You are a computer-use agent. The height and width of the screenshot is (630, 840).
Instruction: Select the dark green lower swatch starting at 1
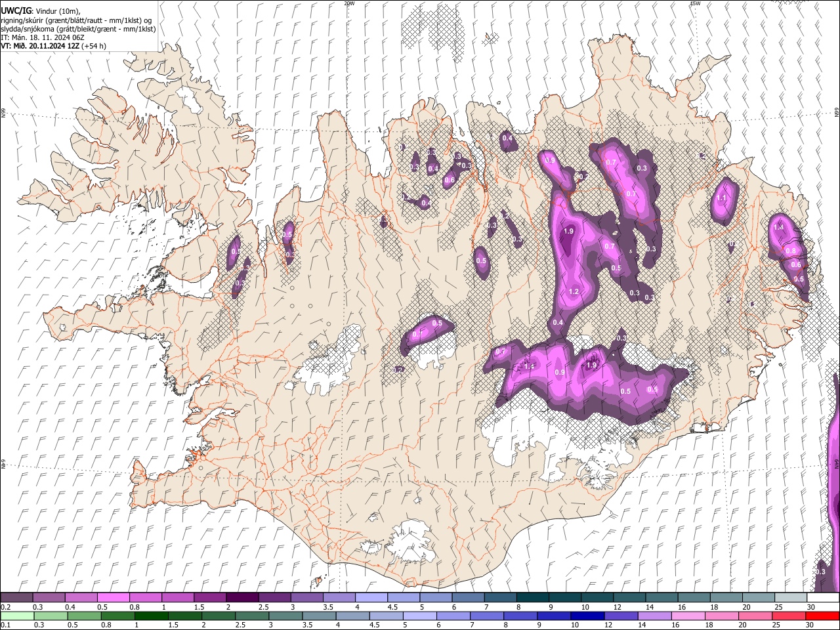click(152, 616)
